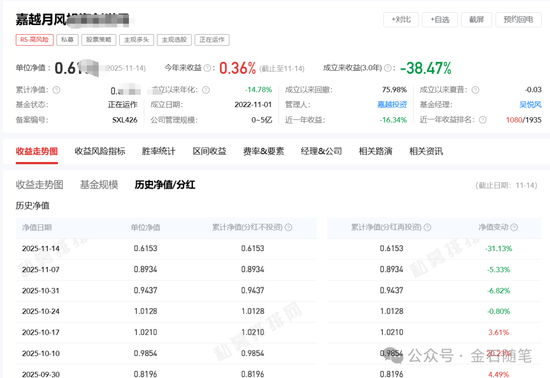Click the -6.82% net value change
The width and height of the screenshot is (550, 378).
[x=498, y=291]
